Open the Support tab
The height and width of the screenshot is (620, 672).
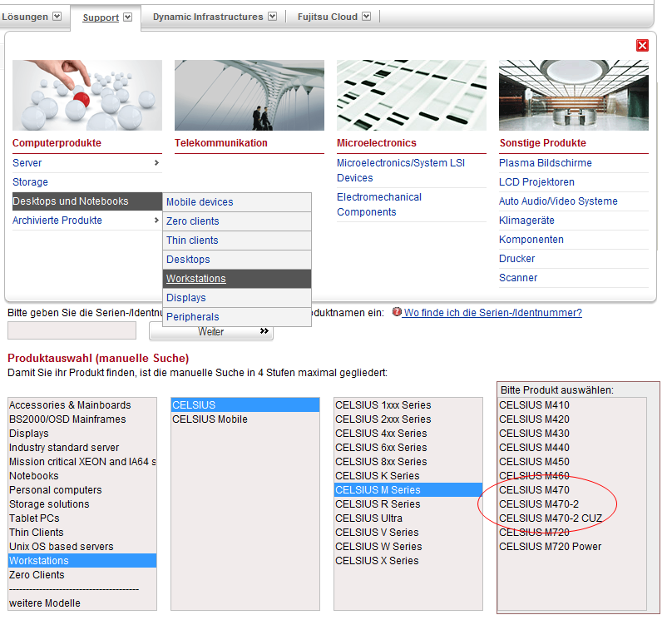[101, 17]
